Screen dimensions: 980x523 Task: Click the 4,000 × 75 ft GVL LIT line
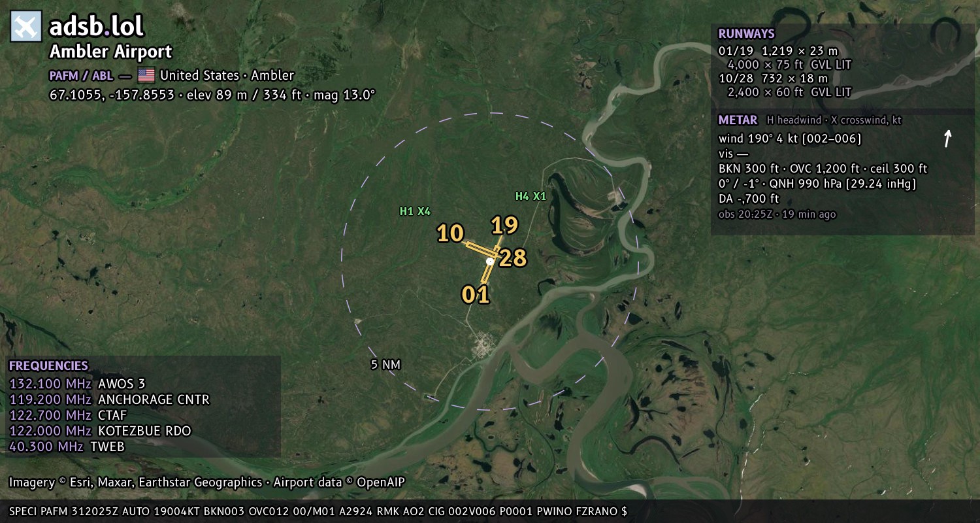coord(789,65)
